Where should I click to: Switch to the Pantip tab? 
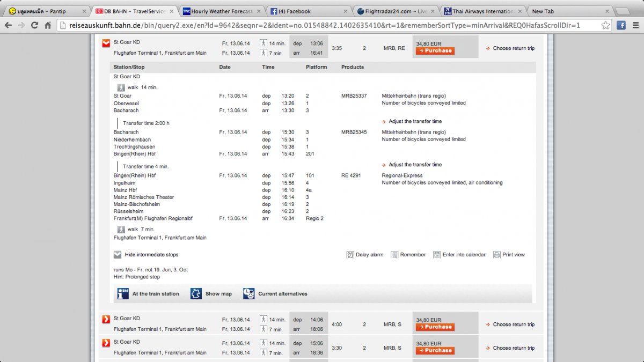pyautogui.click(x=47, y=11)
